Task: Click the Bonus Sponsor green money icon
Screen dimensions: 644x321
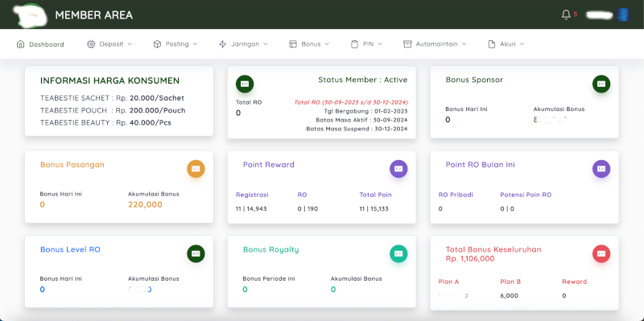Action: [x=601, y=84]
